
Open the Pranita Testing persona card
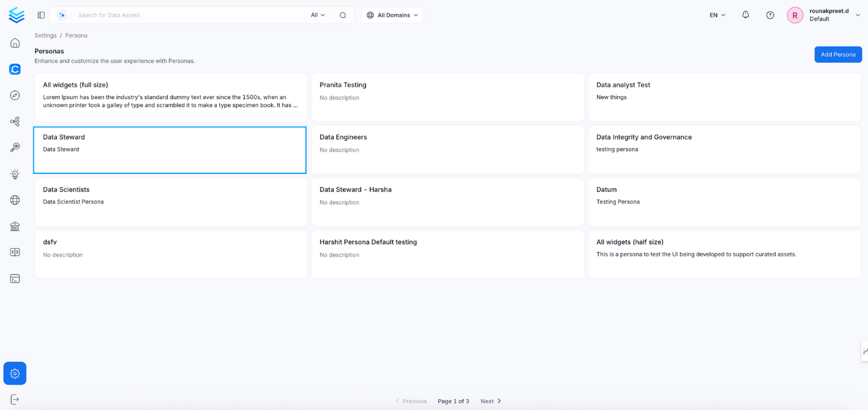[x=448, y=97]
